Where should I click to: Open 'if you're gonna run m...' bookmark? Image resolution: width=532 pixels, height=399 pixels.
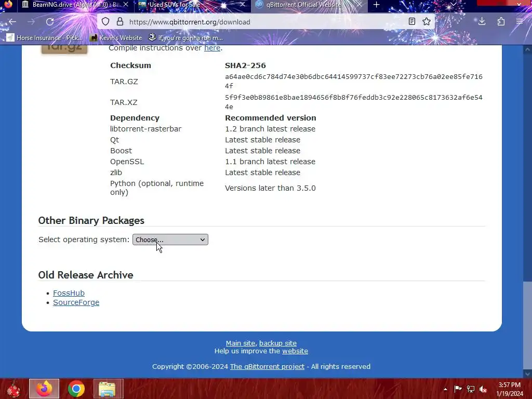[x=186, y=37]
